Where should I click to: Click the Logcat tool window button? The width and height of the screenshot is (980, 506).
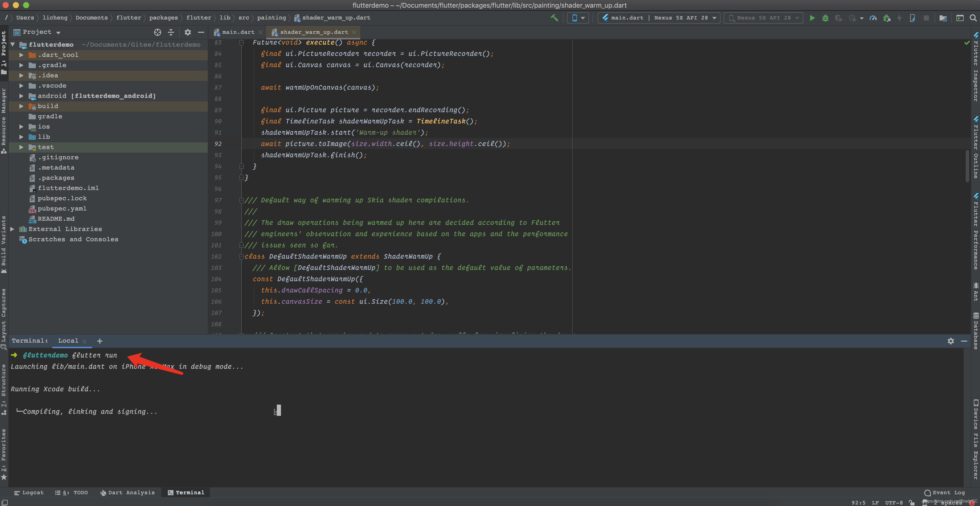[x=29, y=493]
